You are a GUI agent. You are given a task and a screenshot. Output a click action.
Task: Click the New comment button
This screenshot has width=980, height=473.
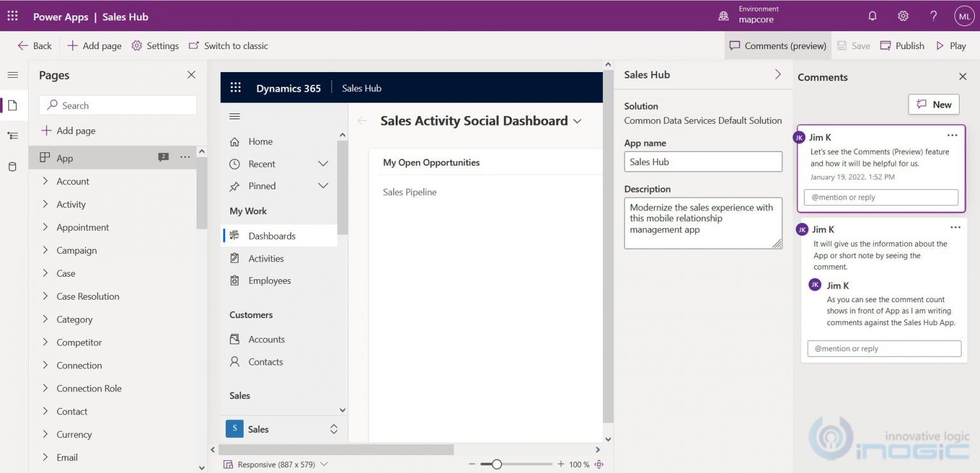tap(933, 104)
